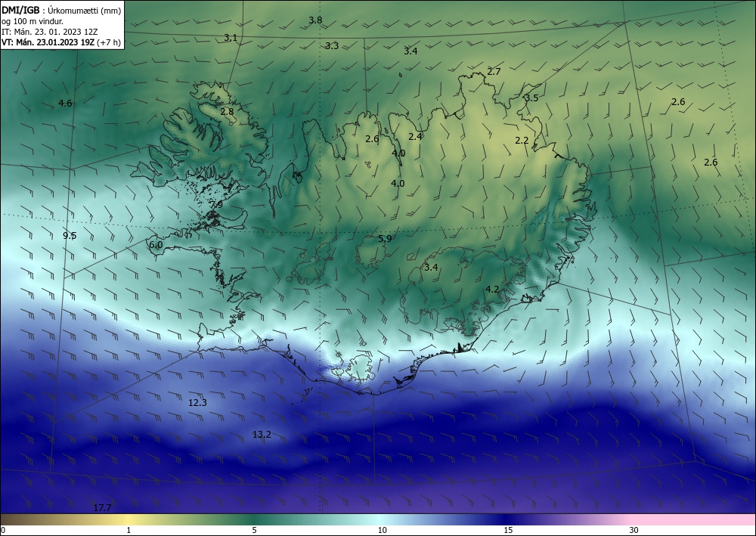
Task: Click the color scale tick label 15
Action: pyautogui.click(x=508, y=530)
